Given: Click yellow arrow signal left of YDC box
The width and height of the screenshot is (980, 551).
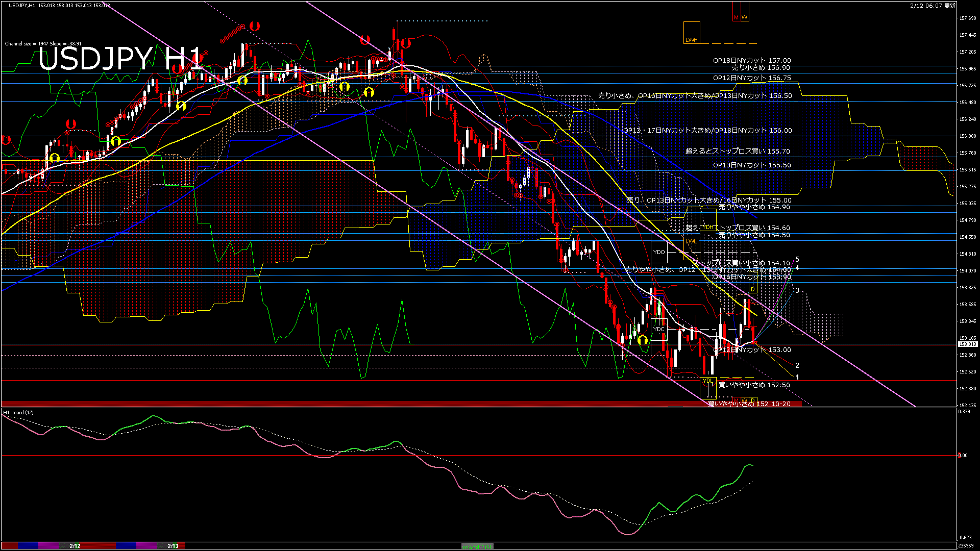Looking at the screenshot, I should point(642,340).
